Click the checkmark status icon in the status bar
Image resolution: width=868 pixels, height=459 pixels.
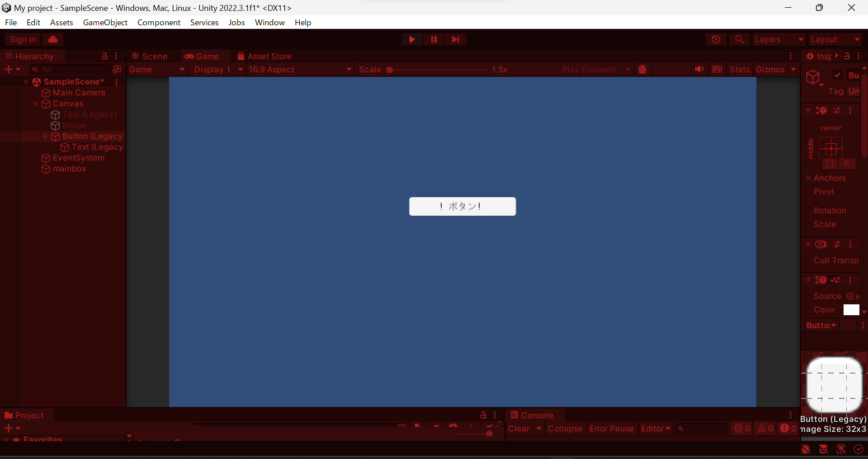[x=859, y=449]
